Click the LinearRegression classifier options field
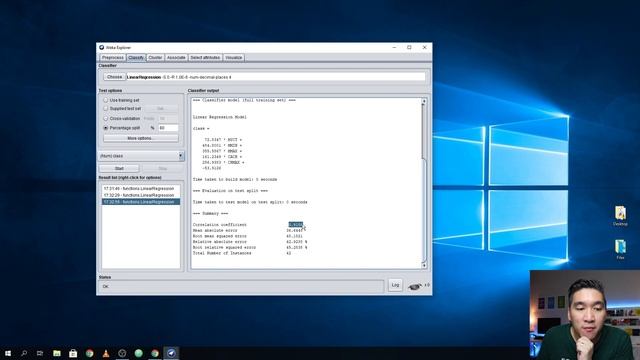The height and width of the screenshot is (360, 640). tap(276, 77)
